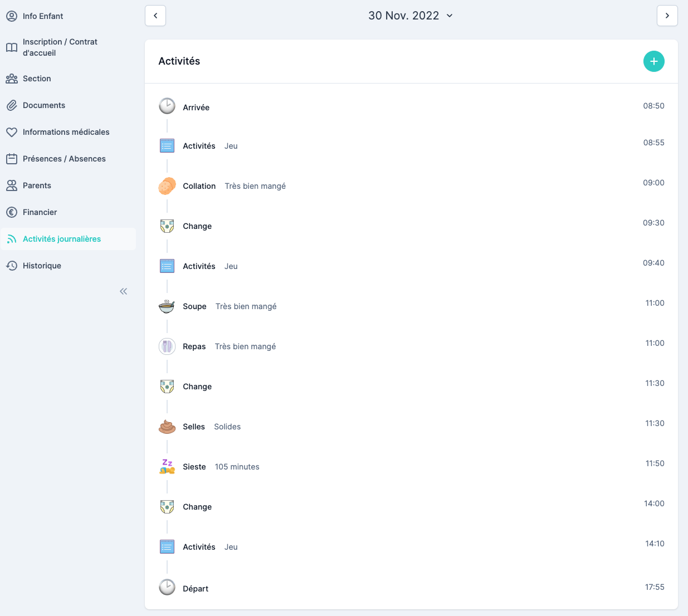688x616 pixels.
Task: Click the Selles icon in timeline
Action: tap(167, 427)
